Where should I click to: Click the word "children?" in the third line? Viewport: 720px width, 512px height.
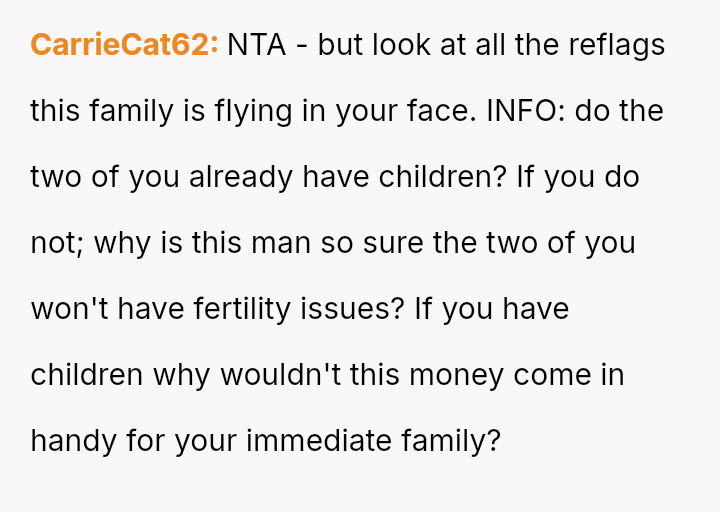point(444,177)
